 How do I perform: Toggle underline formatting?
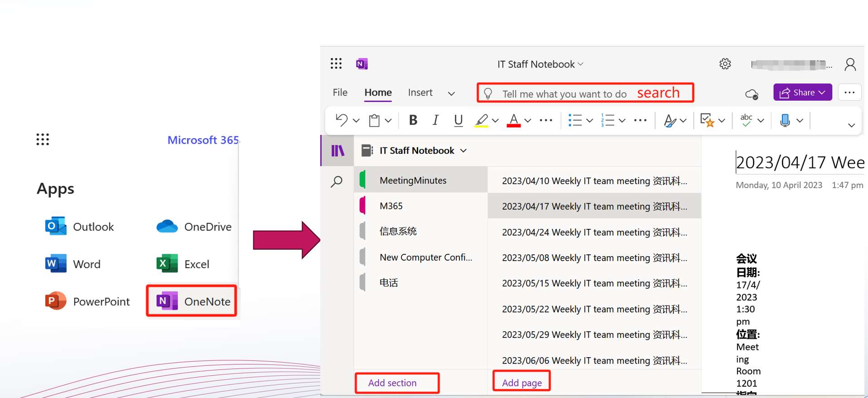tap(458, 120)
